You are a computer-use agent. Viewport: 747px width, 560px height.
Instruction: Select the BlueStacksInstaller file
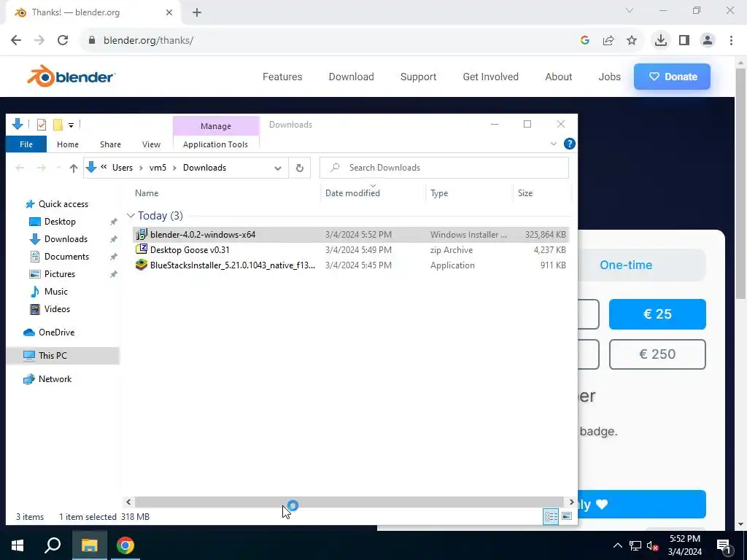350,265
